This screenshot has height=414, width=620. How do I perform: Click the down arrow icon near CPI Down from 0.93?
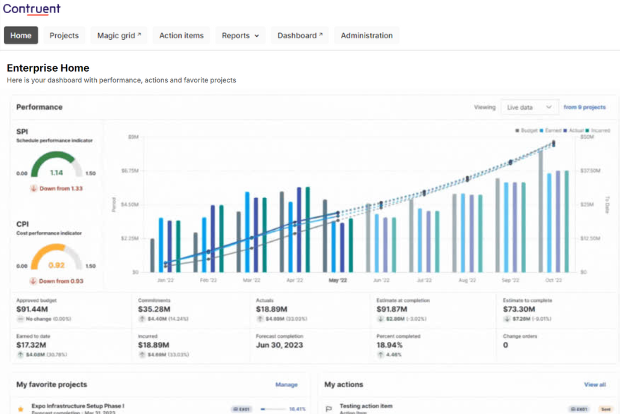33,281
